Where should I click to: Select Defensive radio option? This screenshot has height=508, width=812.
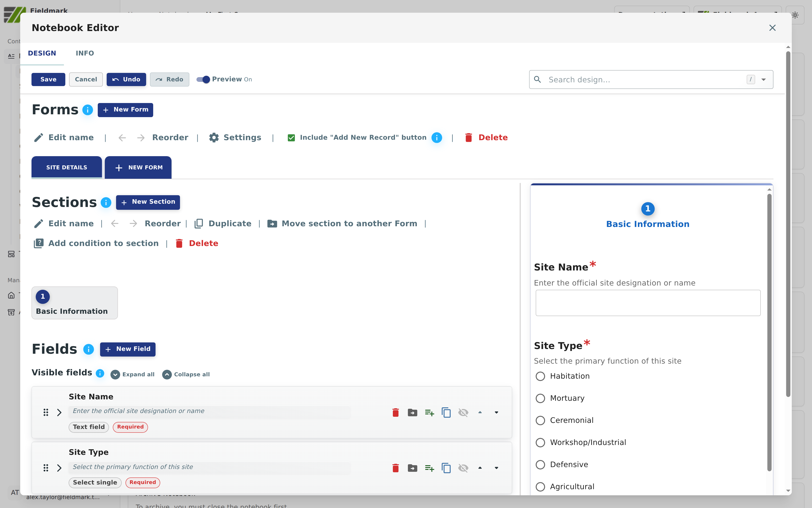point(540,465)
